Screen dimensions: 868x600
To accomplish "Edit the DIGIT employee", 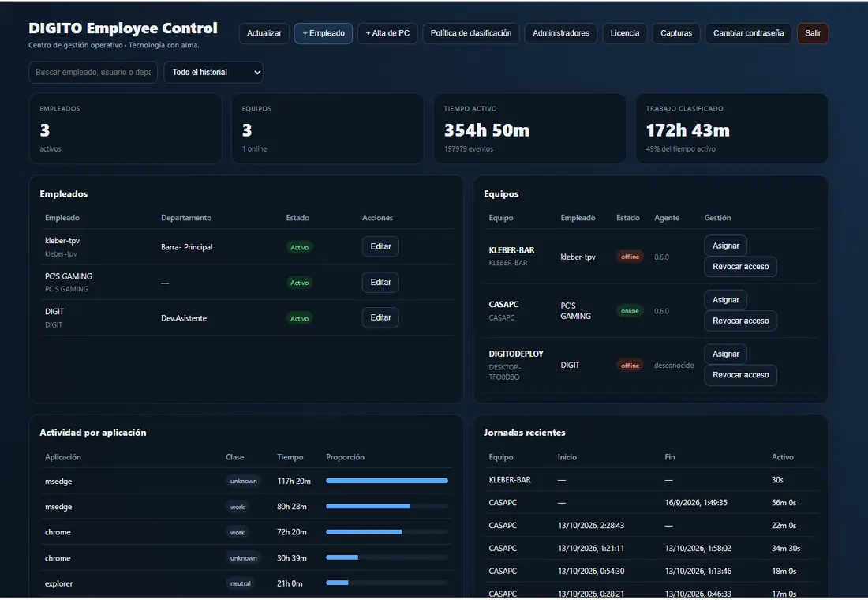I will [380, 317].
